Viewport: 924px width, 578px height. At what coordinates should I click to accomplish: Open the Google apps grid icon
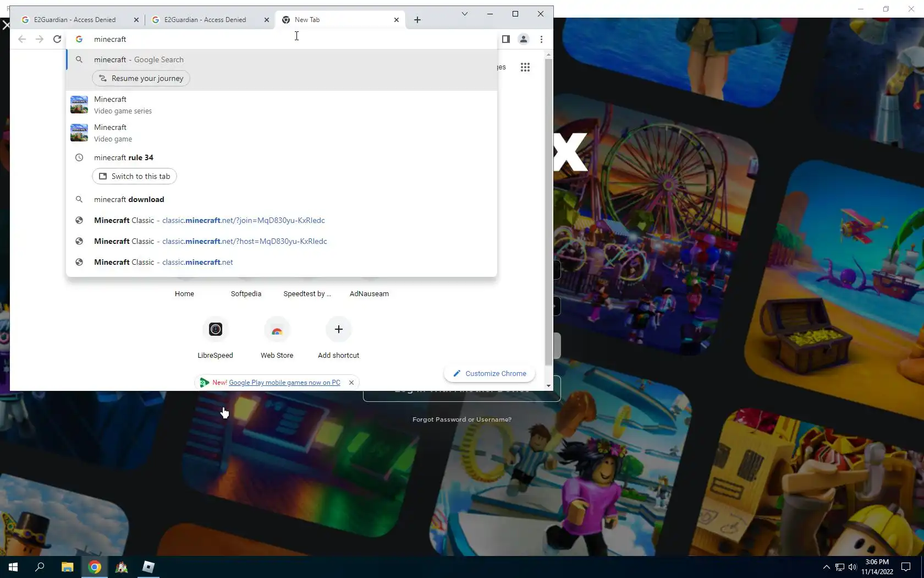point(525,67)
